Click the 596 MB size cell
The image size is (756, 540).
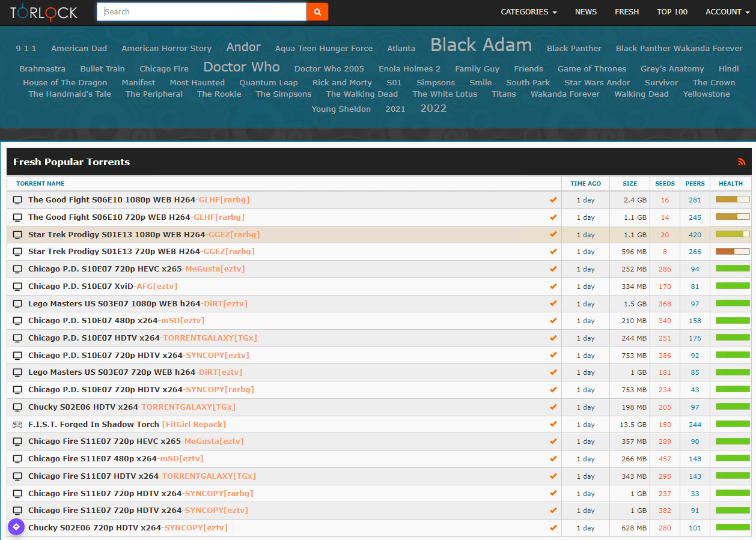point(633,252)
